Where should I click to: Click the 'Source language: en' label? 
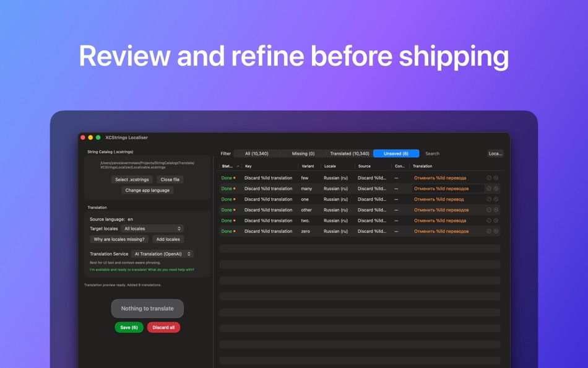(111, 219)
